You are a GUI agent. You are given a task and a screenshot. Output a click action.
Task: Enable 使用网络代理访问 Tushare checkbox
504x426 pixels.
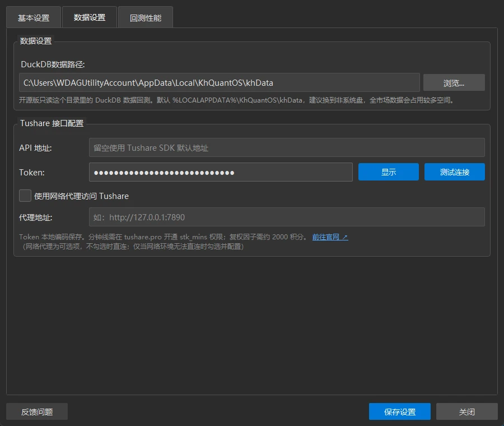coord(25,196)
